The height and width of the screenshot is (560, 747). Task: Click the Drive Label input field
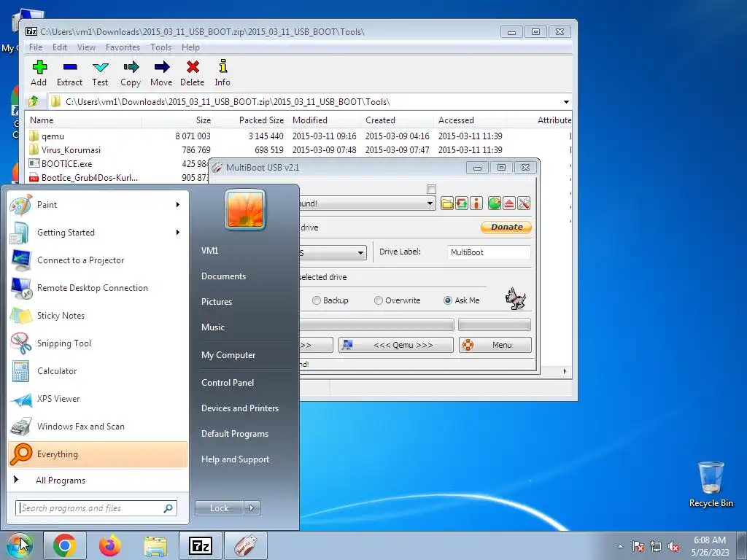(489, 252)
